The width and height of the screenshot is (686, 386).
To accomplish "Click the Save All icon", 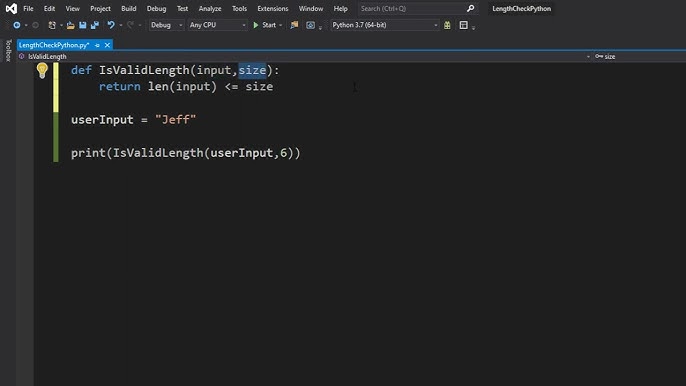I will [95, 25].
